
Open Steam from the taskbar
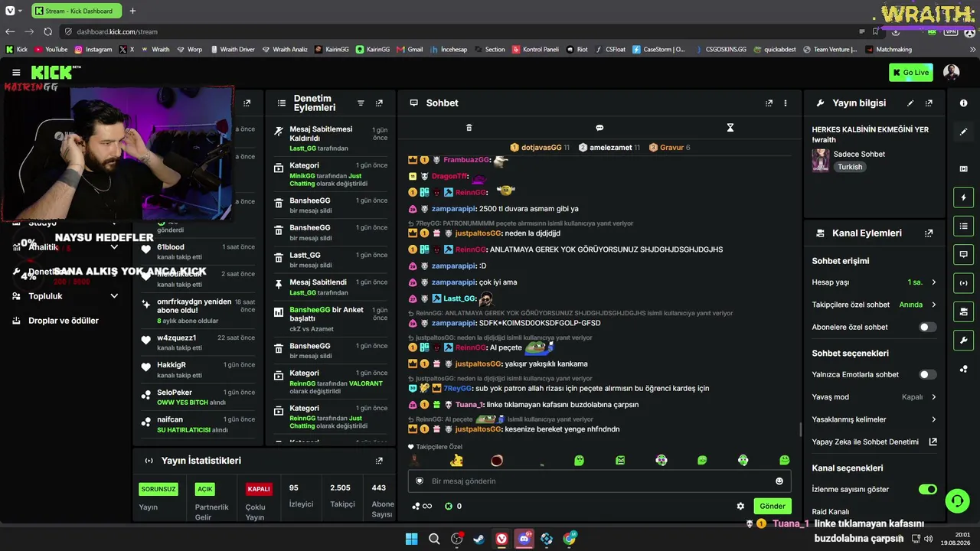[x=479, y=539]
